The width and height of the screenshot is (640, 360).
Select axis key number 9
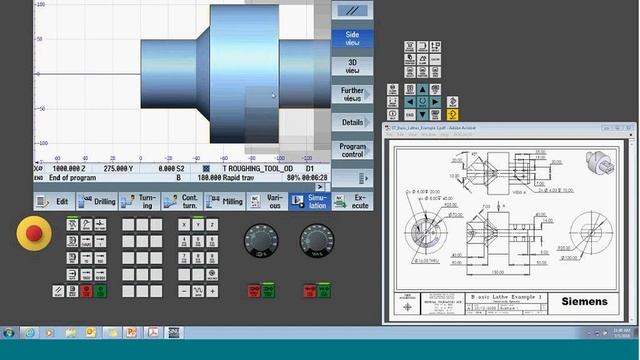click(x=212, y=258)
